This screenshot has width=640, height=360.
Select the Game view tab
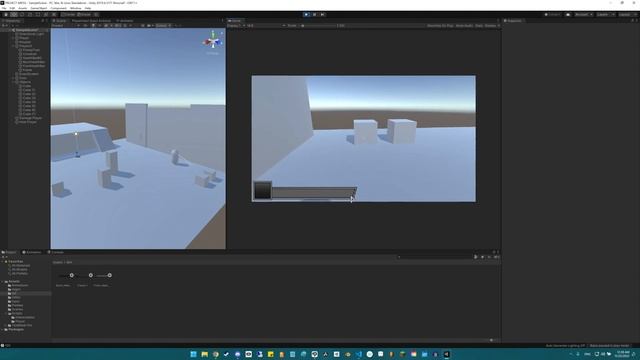235,20
